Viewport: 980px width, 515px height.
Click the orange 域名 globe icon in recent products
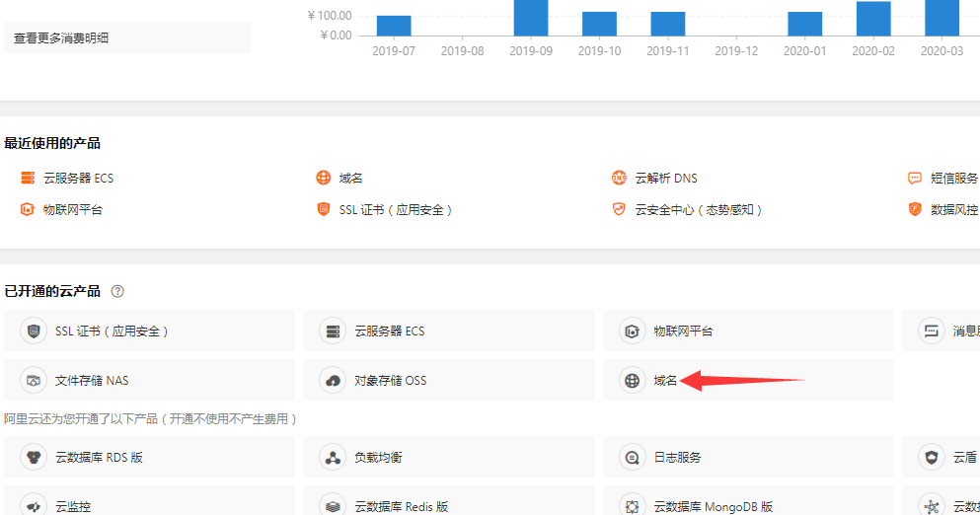[323, 179]
